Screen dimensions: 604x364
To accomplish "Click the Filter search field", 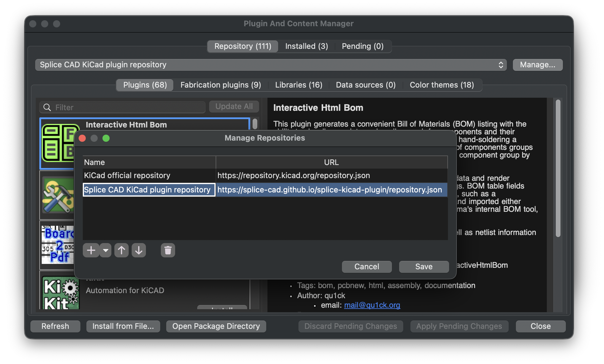I will (x=122, y=107).
